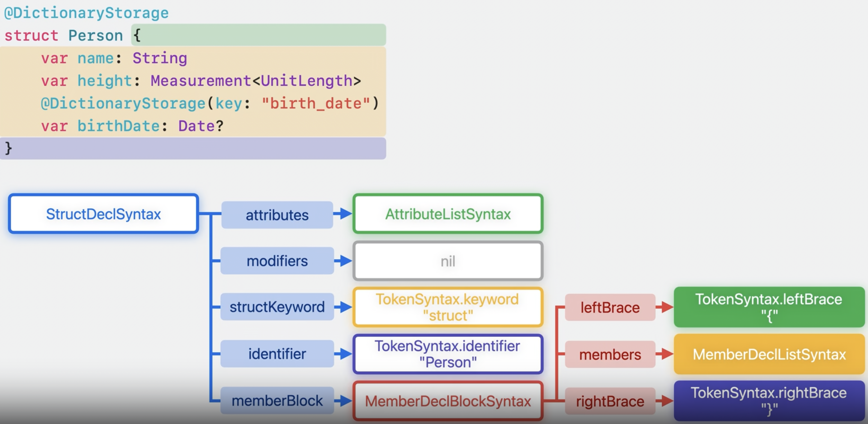Click the StructDeclSyntax root node
This screenshot has width=868, height=424.
(x=103, y=214)
